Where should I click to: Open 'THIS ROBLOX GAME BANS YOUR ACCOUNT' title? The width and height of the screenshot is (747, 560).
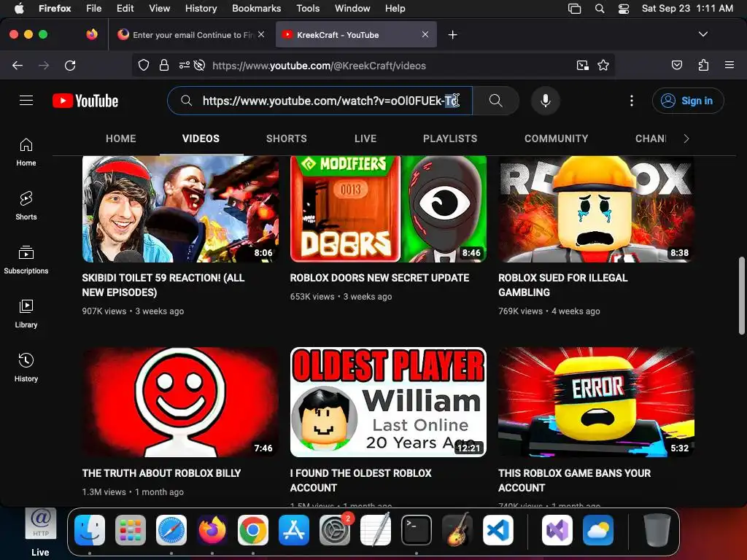(x=574, y=481)
